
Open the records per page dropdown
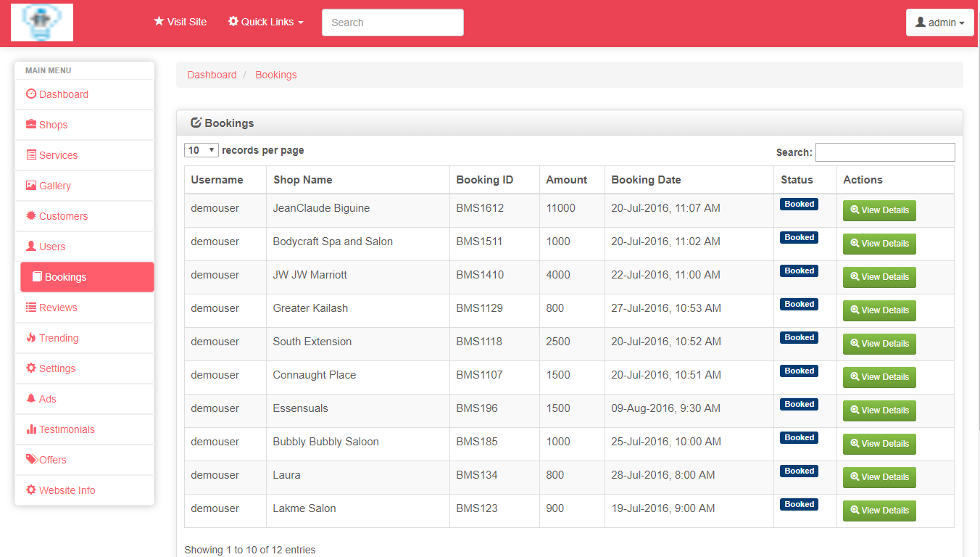click(x=202, y=151)
